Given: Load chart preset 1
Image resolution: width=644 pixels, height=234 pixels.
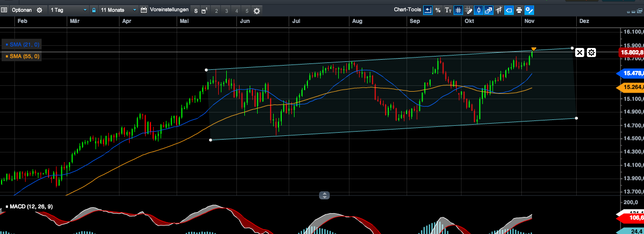Looking at the screenshot, I should click(x=205, y=11).
